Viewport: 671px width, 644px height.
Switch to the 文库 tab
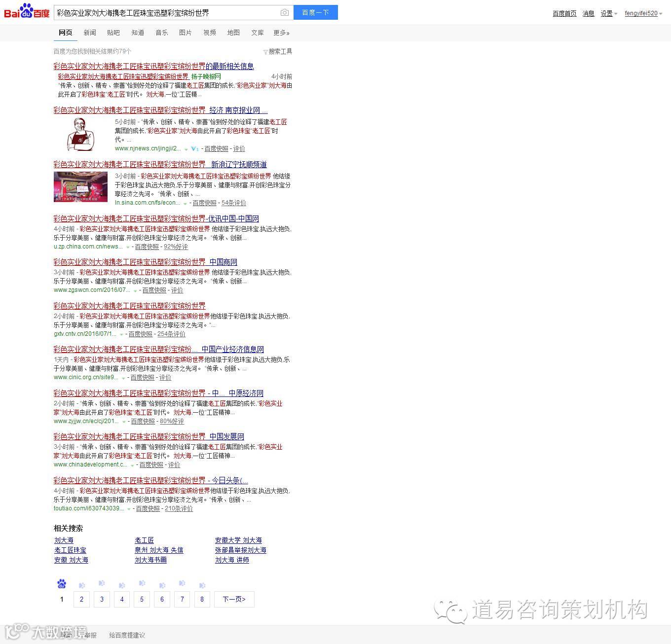pyautogui.click(x=258, y=33)
